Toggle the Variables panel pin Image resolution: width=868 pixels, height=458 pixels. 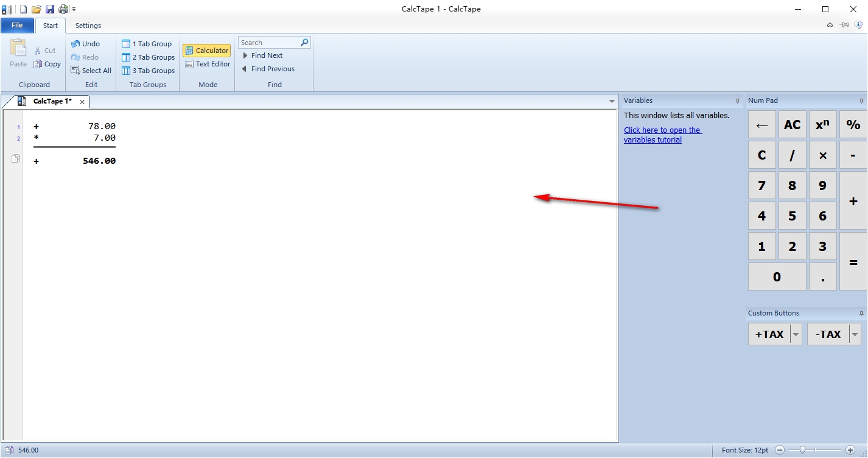tap(737, 101)
